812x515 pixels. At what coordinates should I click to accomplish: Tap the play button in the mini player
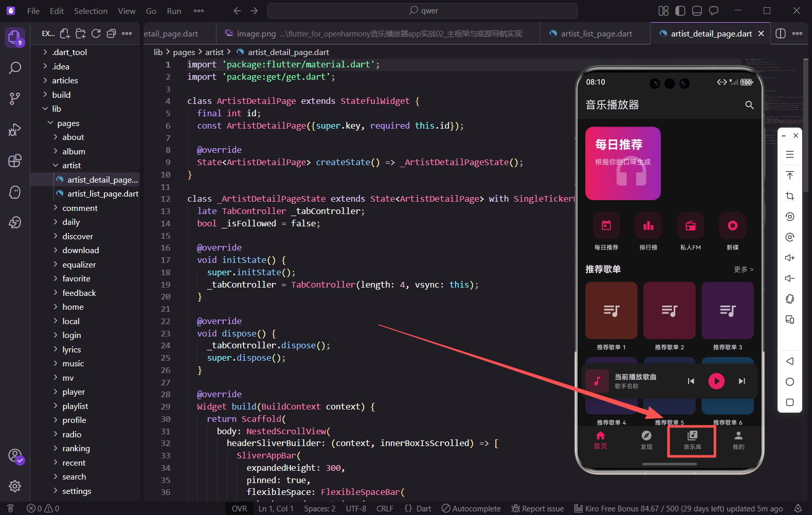pyautogui.click(x=716, y=381)
